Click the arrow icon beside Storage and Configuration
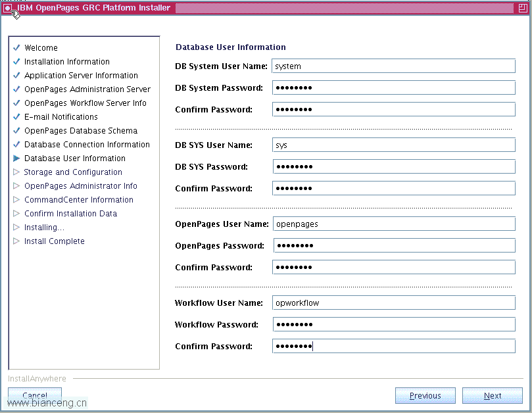 [16, 172]
